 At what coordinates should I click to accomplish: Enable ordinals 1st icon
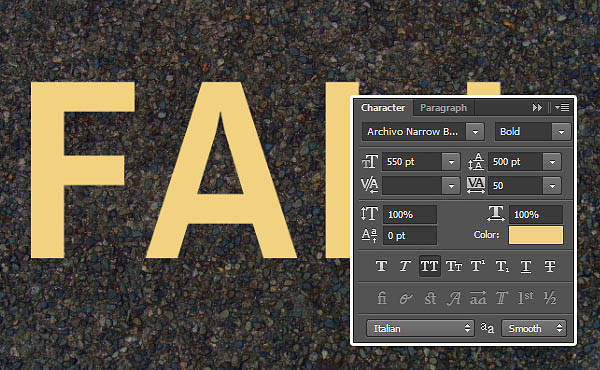(525, 298)
